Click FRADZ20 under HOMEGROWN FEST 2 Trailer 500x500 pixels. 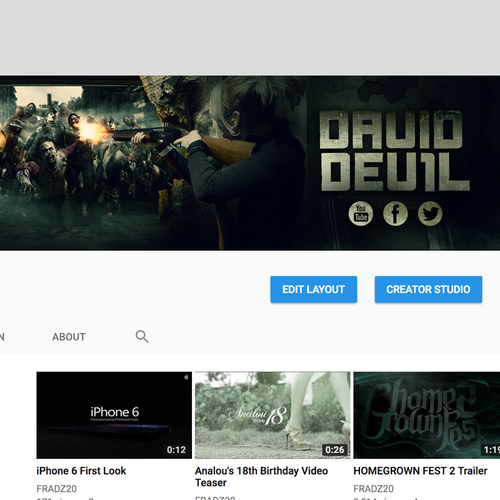[373, 489]
